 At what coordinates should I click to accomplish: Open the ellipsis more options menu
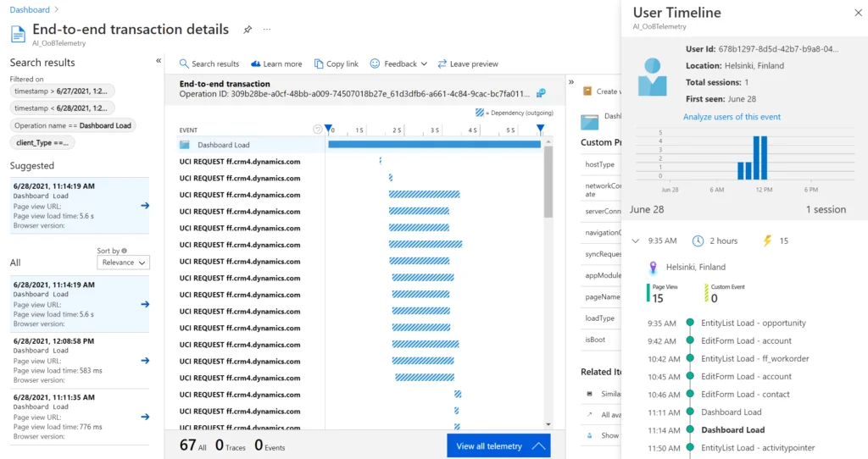[x=267, y=30]
